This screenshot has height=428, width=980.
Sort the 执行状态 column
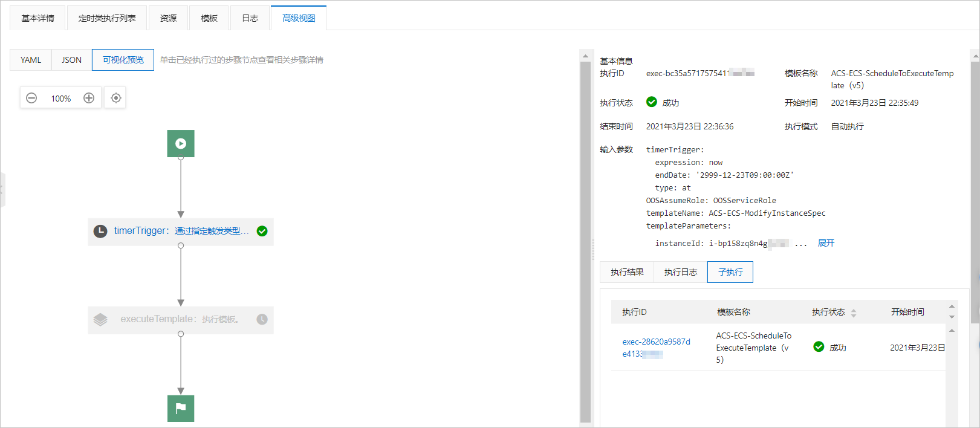click(x=854, y=313)
